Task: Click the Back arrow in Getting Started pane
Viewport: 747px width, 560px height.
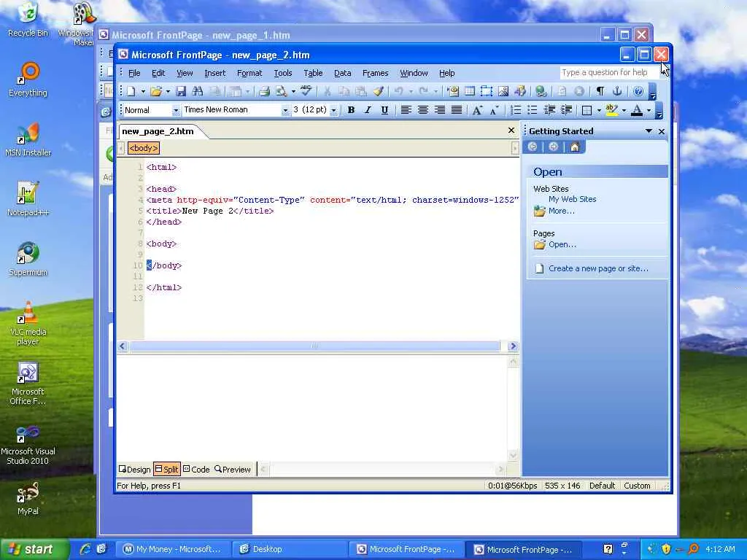Action: (x=533, y=147)
